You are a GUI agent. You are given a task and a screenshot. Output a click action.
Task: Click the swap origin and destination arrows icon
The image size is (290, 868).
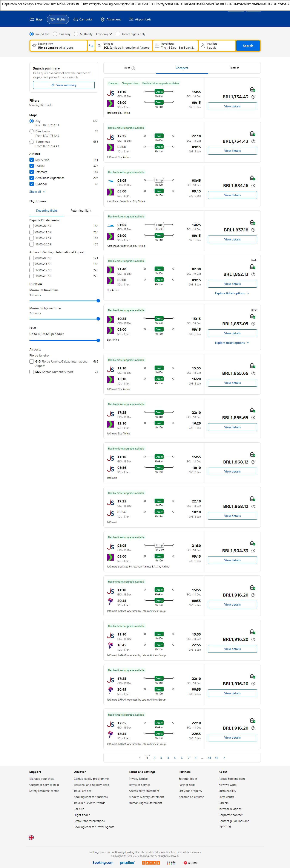pos(91,46)
